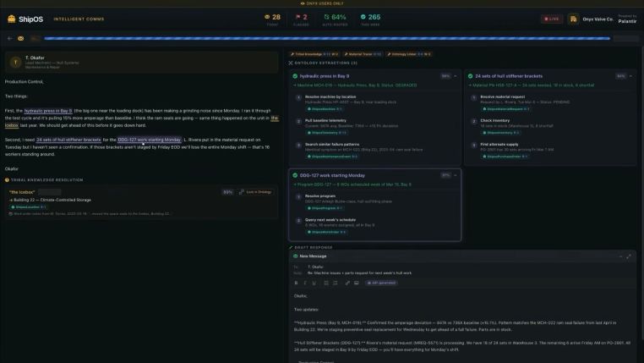Click the Bold formatting icon
This screenshot has height=363, width=644.
coord(296,283)
